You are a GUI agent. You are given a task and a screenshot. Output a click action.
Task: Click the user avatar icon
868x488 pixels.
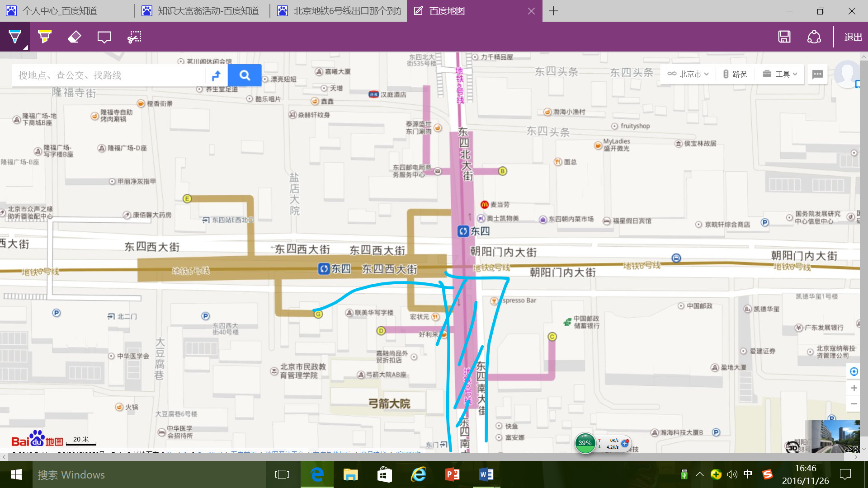(846, 74)
